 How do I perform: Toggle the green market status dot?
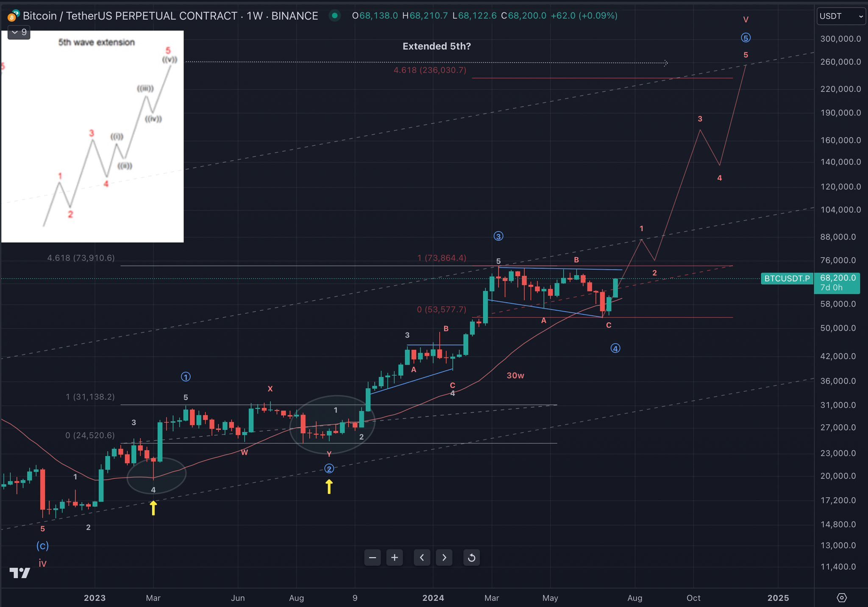335,16
